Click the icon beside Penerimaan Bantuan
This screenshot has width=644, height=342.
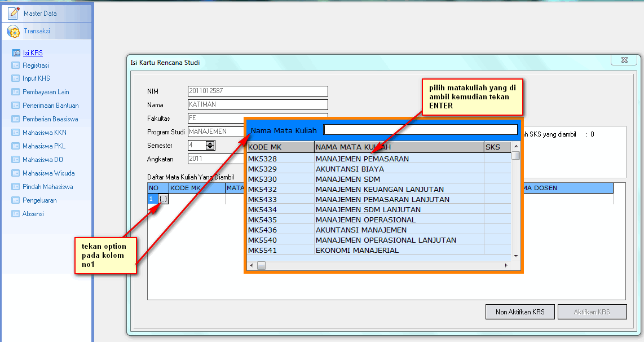(16, 106)
